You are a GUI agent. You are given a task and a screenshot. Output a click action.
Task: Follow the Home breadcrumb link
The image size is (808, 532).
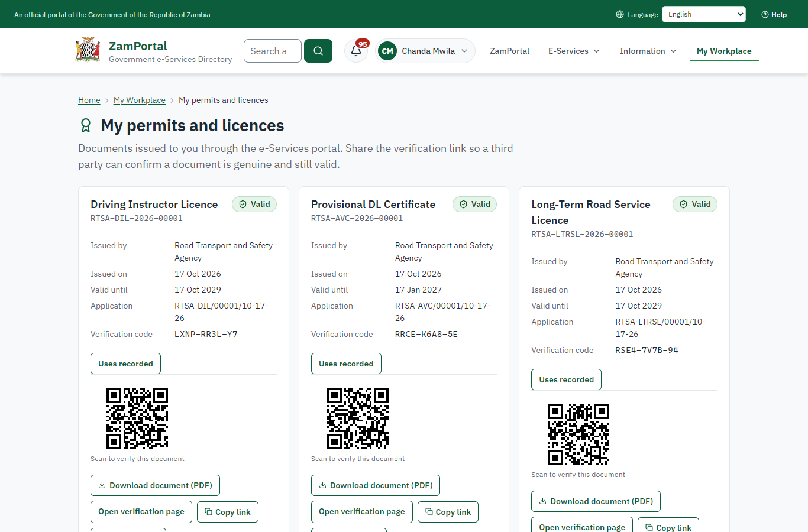click(89, 100)
